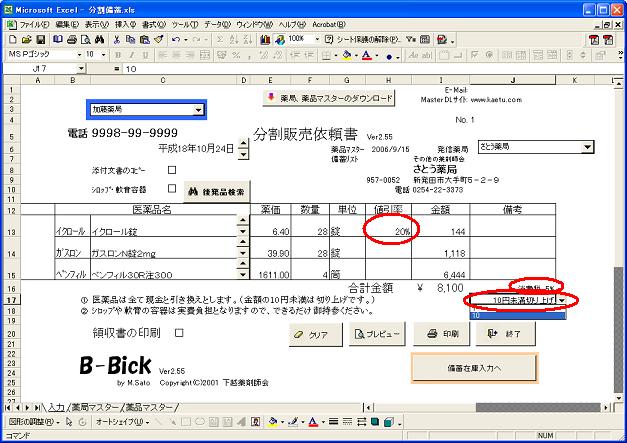Check the 添付文書のコピー checkbox
The image size is (627, 443).
pos(171,171)
